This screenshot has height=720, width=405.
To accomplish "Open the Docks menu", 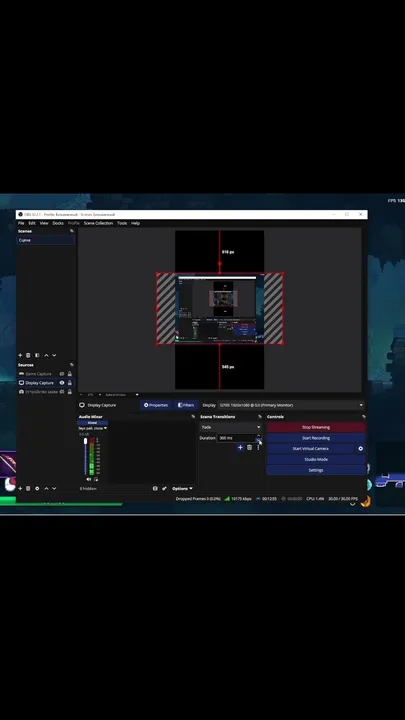I will (58, 223).
